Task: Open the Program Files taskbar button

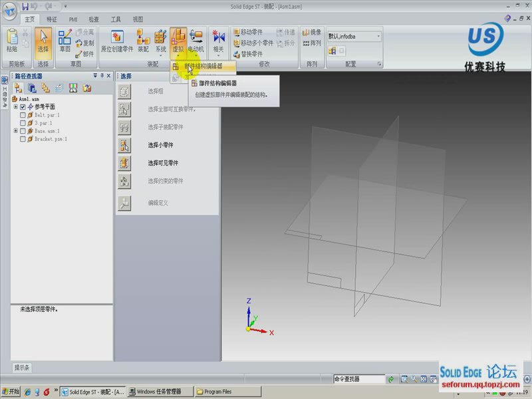Action: coord(228,392)
